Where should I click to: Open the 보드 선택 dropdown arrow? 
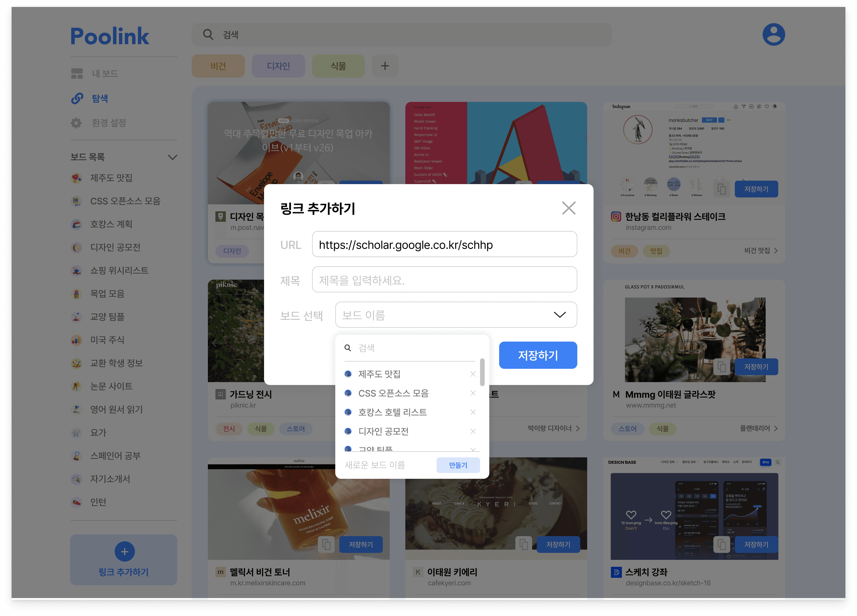click(x=559, y=315)
